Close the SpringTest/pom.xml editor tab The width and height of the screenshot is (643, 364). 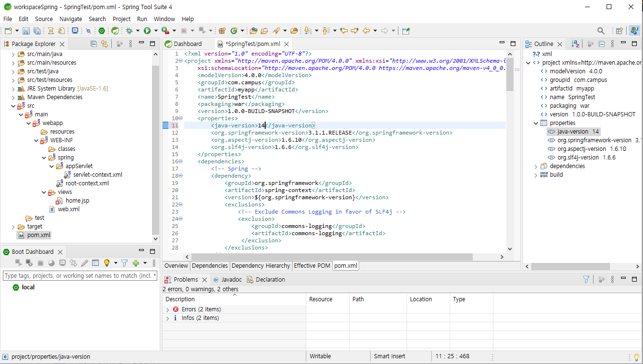click(x=286, y=44)
